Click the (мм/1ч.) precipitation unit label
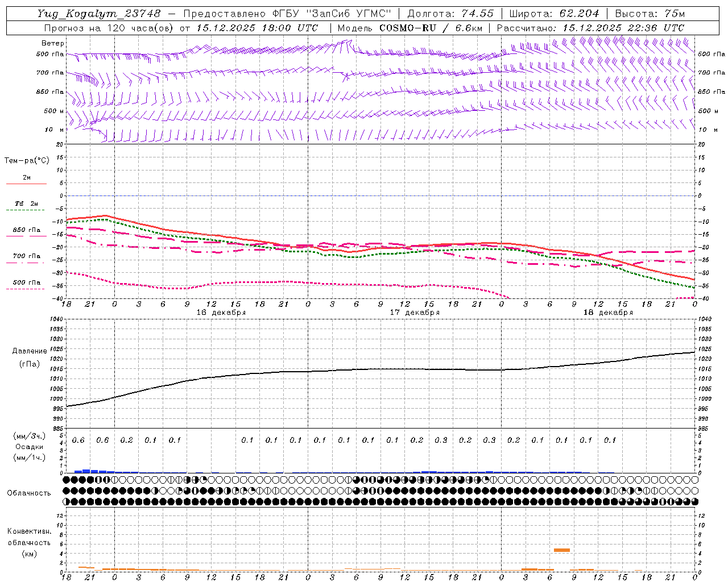Image resolution: width=728 pixels, height=582 pixels. point(30,458)
